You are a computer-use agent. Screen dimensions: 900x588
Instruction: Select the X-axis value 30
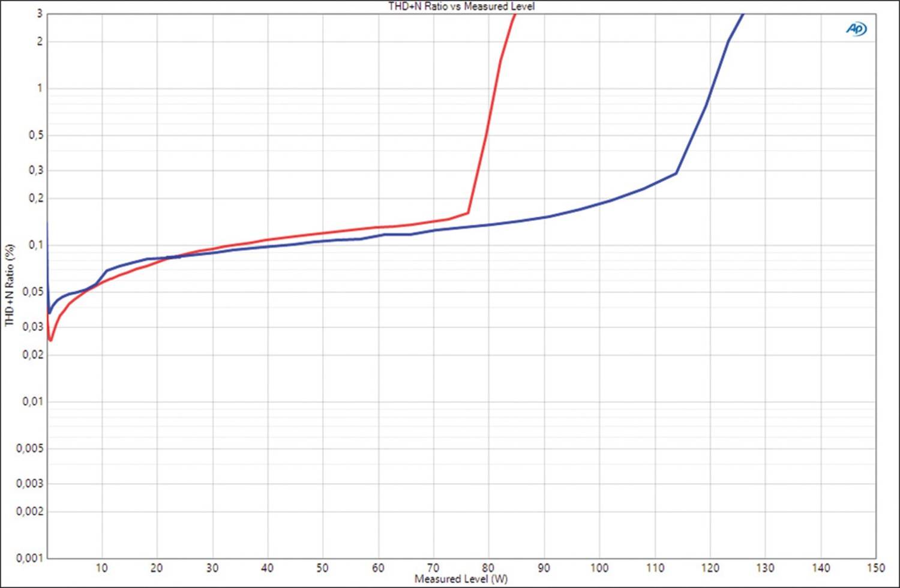(212, 568)
